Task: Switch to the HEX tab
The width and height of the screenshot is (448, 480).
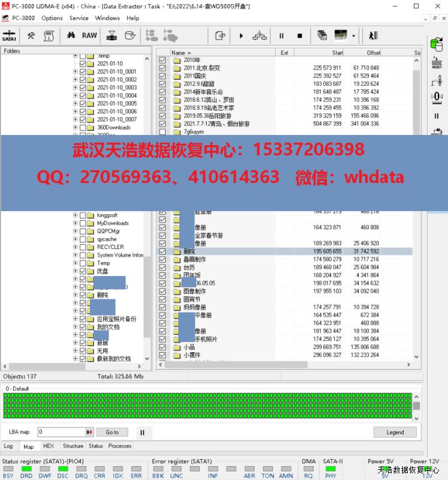Action: (x=49, y=446)
